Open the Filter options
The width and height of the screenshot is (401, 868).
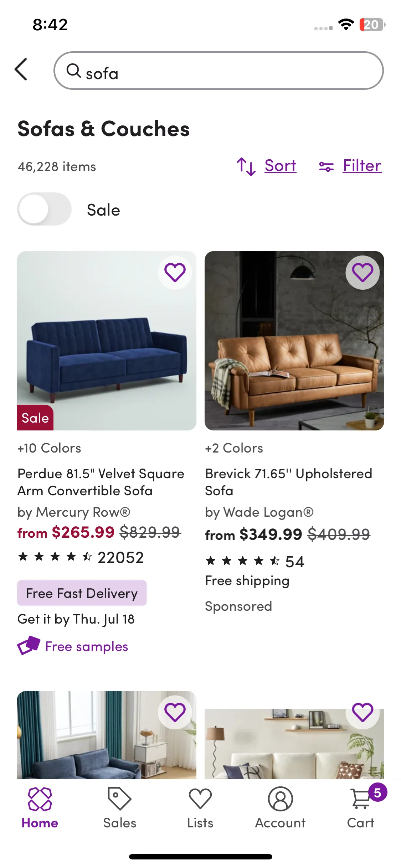pyautogui.click(x=350, y=166)
